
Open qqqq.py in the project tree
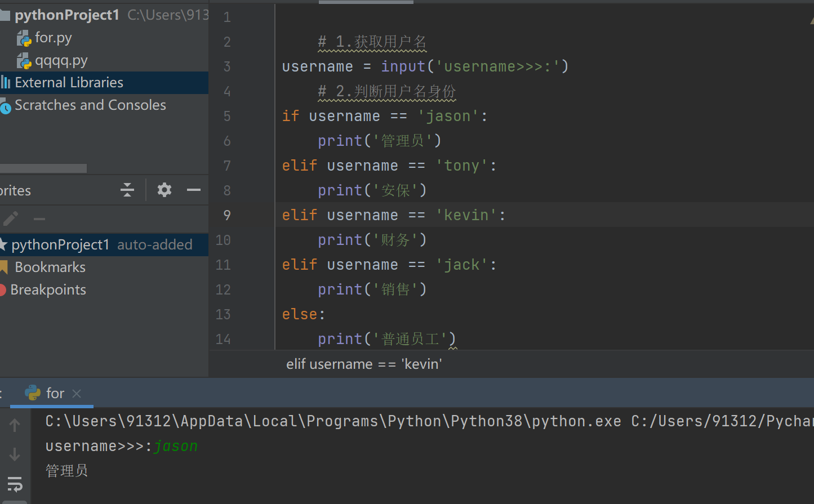(x=61, y=61)
